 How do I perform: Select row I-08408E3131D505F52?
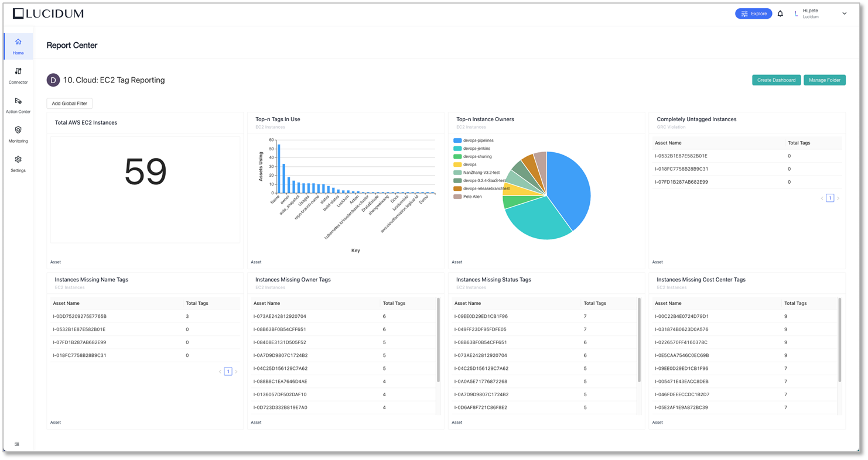coord(344,342)
